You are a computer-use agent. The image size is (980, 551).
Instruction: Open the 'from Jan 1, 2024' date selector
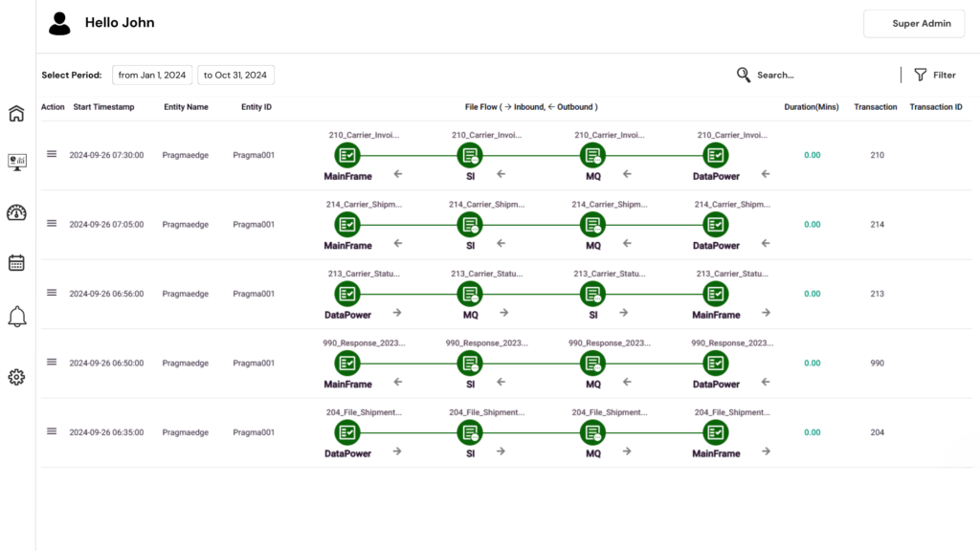[152, 74]
